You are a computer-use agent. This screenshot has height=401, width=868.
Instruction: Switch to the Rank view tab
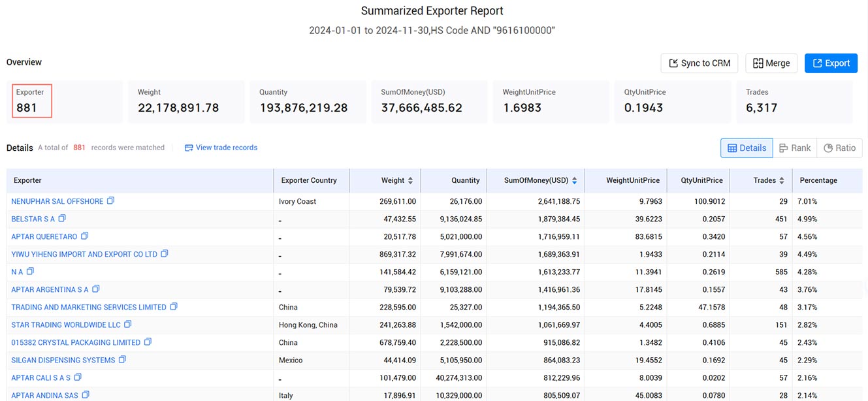tap(795, 148)
